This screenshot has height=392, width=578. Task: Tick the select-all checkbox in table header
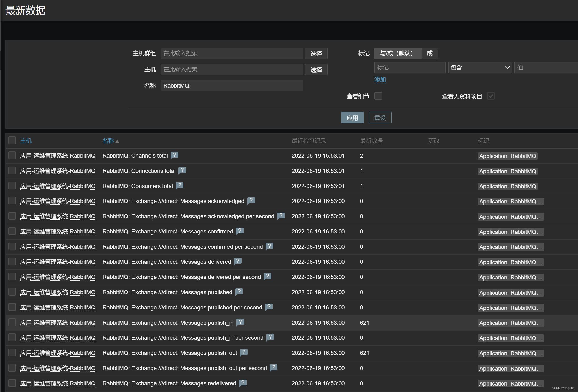(12, 140)
